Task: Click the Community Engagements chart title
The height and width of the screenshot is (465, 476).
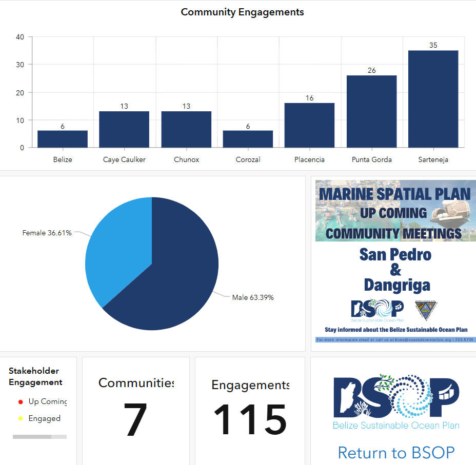Action: [242, 12]
